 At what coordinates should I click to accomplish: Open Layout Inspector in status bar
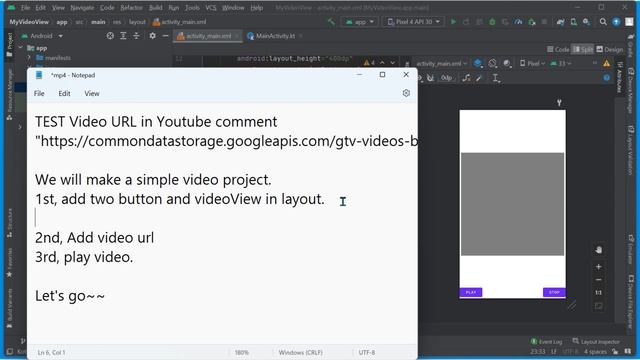pyautogui.click(x=596, y=341)
